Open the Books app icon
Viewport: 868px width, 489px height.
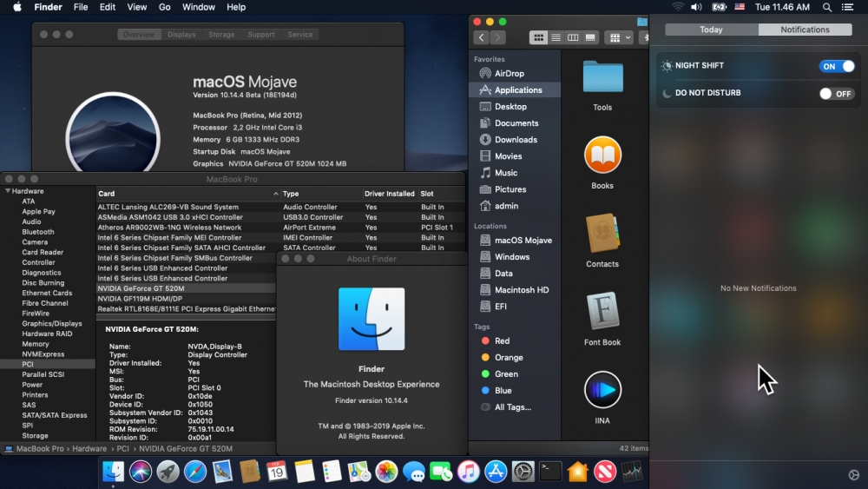tap(602, 155)
